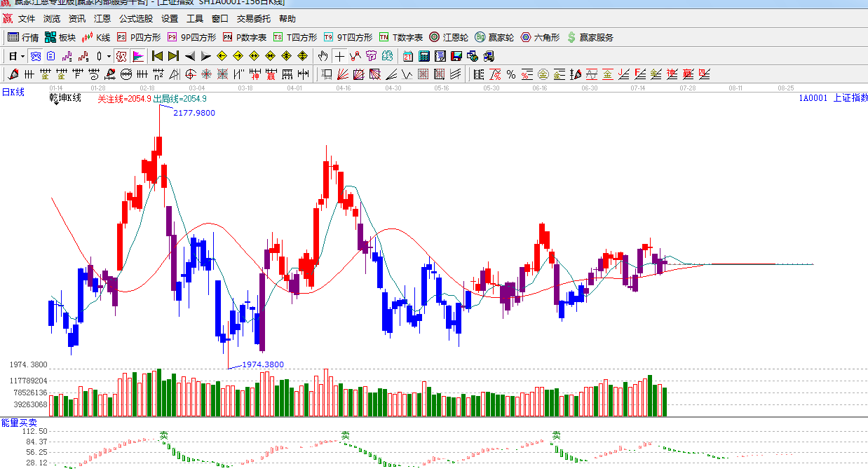The image size is (868, 471).
Task: Jump to first bar with skip-start arrow
Action: (157, 56)
